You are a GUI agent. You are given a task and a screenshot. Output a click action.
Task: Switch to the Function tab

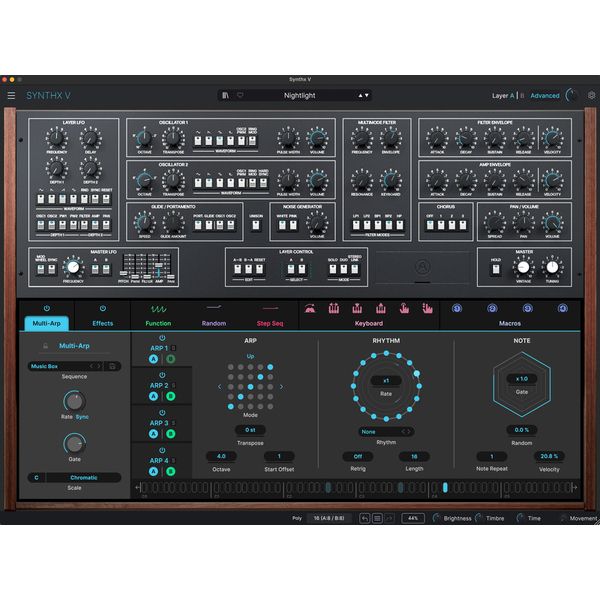pos(158,323)
